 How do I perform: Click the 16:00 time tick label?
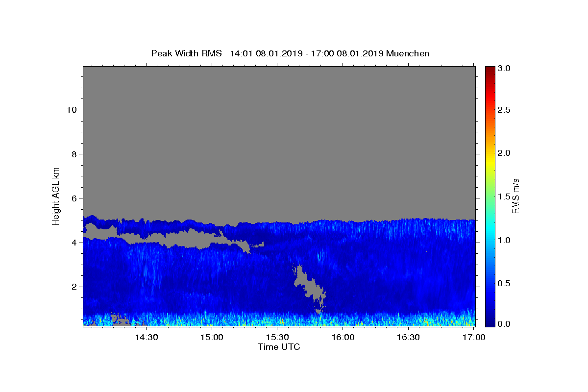(x=343, y=338)
